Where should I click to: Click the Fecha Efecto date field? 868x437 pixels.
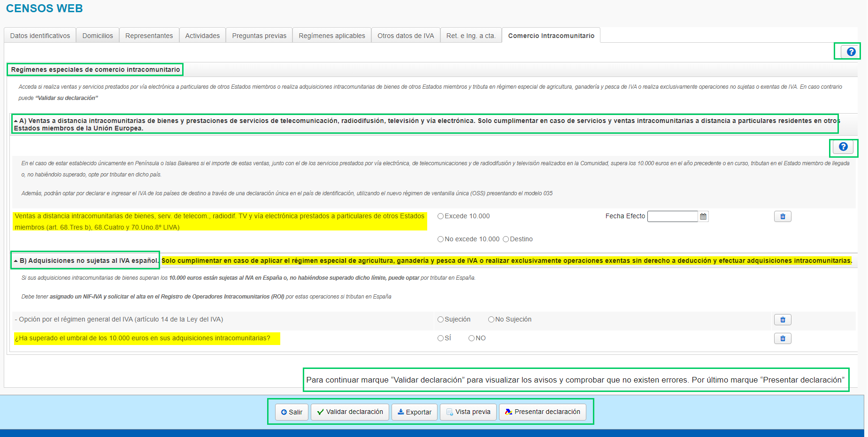tap(672, 216)
